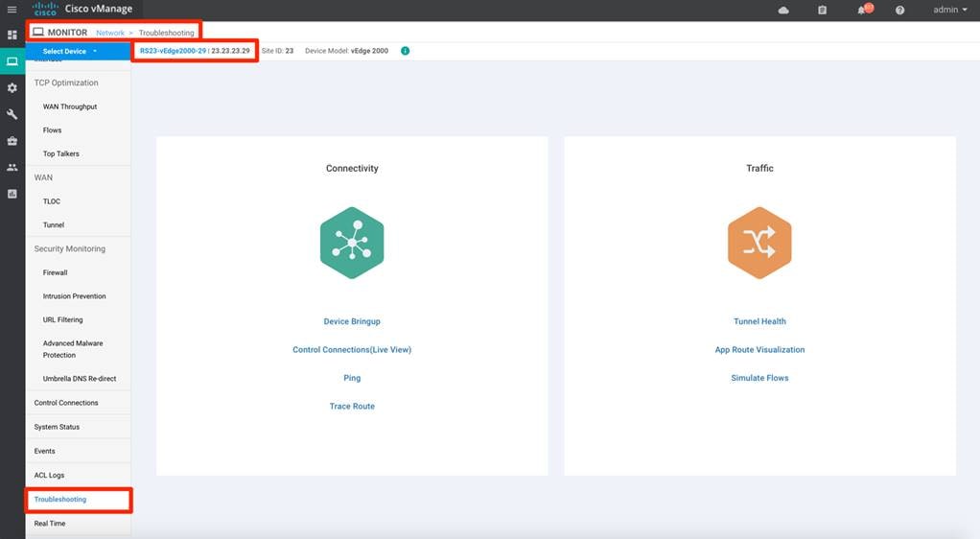Click the RS23-vEdge2000-29 device name
This screenshot has height=539, width=980.
point(173,51)
